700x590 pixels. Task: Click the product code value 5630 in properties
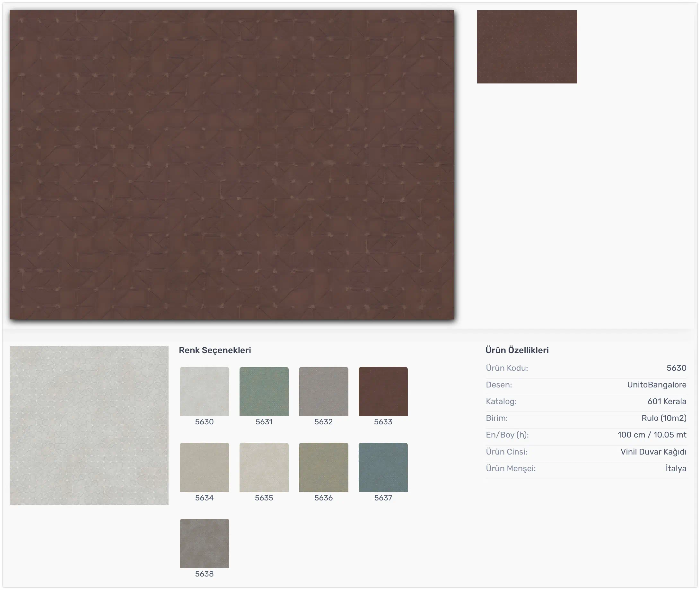[x=676, y=368]
